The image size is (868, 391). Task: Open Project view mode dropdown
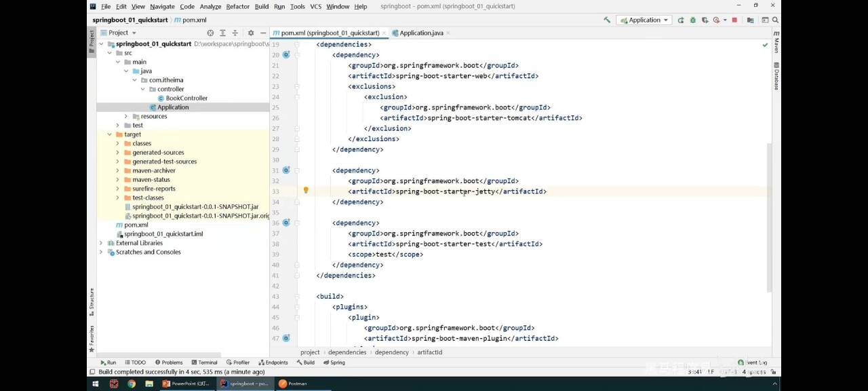click(x=119, y=33)
